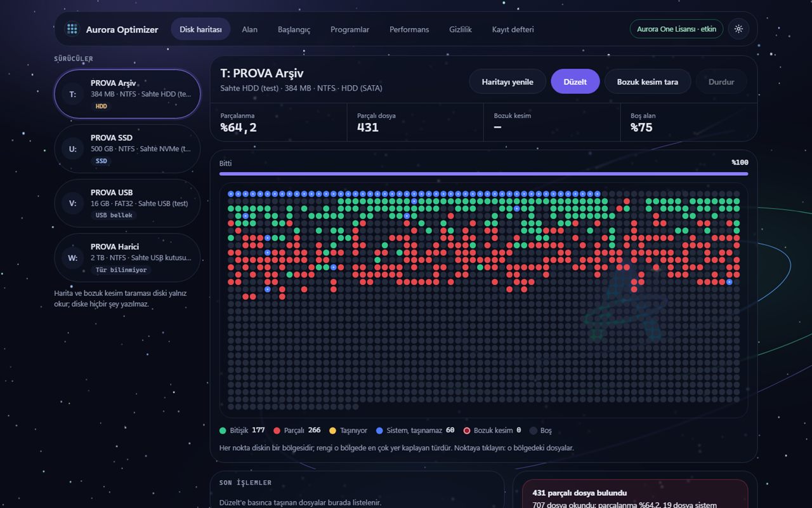Click the USB bellek tag
This screenshot has height=508, width=812.
pos(114,215)
